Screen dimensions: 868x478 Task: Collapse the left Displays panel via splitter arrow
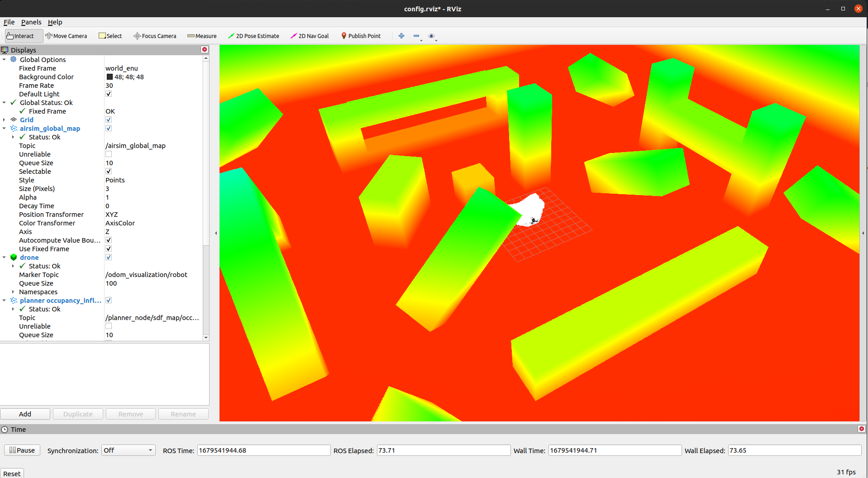pos(216,233)
